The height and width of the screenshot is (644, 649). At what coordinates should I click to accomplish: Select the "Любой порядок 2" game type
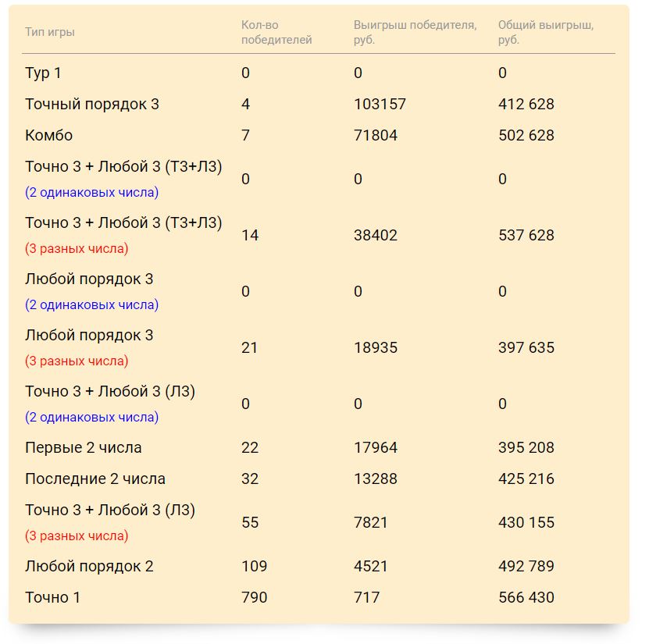coord(89,566)
